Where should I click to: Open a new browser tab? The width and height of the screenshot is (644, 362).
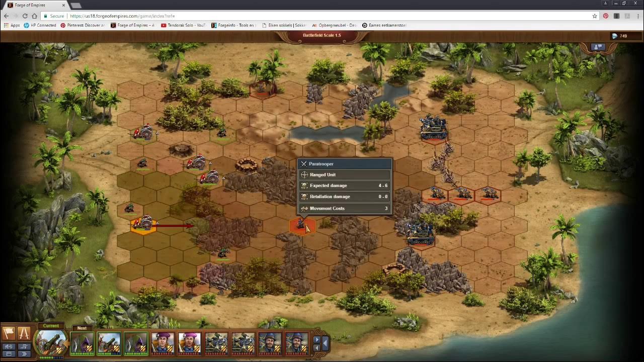[75, 5]
